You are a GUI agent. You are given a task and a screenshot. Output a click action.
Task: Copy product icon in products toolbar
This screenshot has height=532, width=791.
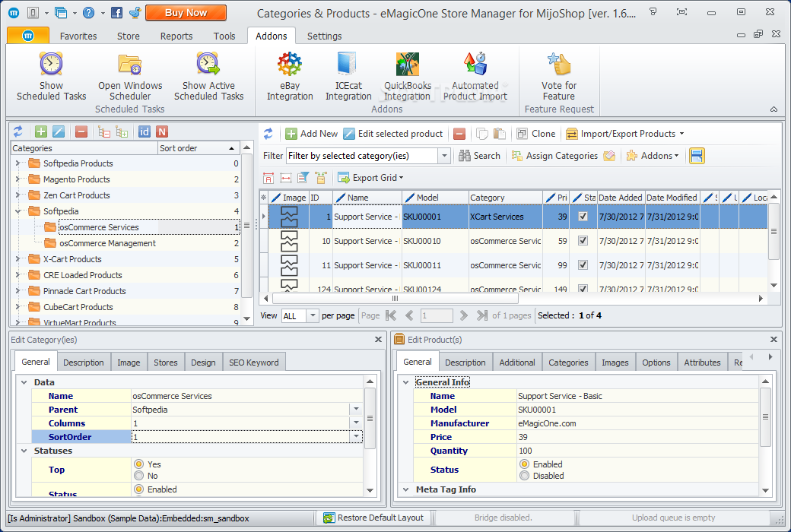click(x=482, y=134)
